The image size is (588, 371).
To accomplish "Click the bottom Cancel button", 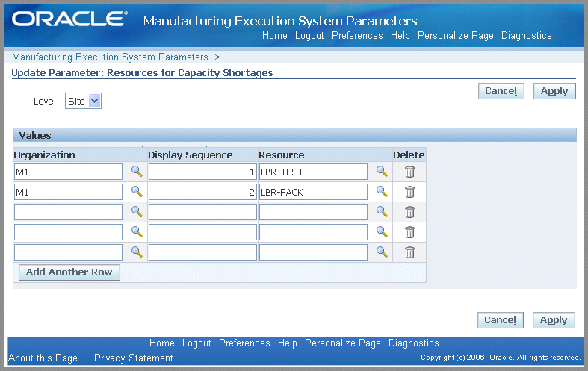I will (x=501, y=320).
